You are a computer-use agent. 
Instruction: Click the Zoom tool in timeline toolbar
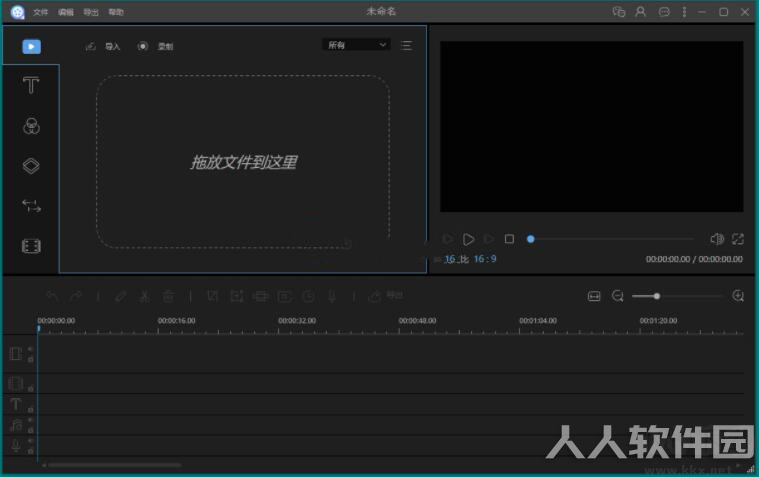pyautogui.click(x=237, y=296)
